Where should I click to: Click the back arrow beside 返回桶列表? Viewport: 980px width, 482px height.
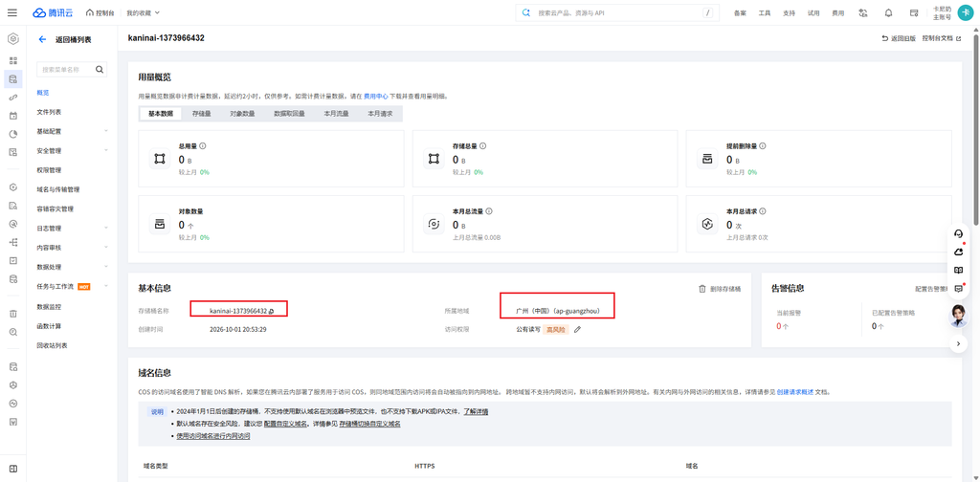(x=42, y=39)
